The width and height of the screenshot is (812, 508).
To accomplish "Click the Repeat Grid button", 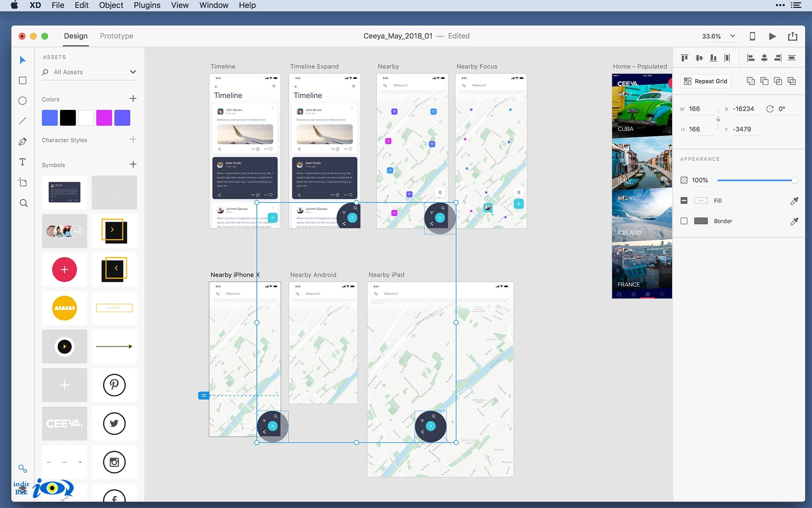I will [x=705, y=81].
